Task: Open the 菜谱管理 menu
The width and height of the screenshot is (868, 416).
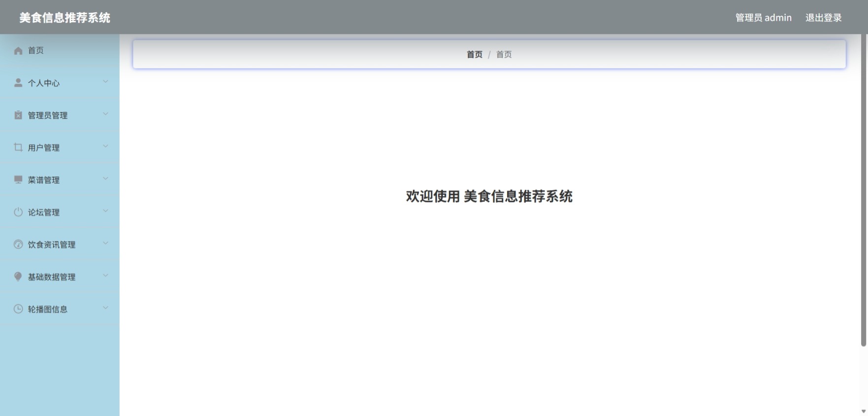Action: coord(60,180)
